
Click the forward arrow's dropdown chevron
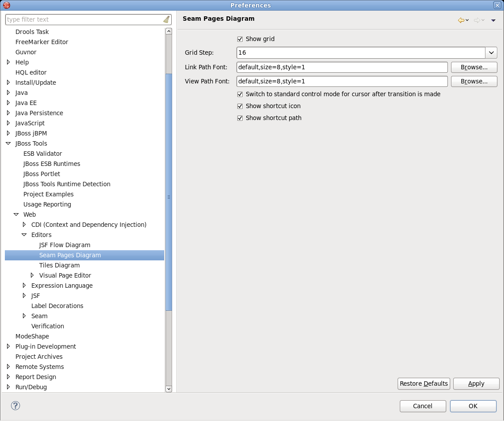click(482, 20)
